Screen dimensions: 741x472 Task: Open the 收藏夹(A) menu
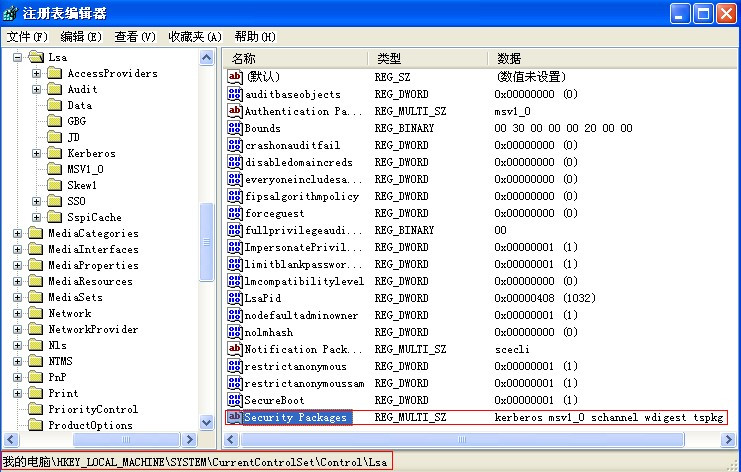(x=195, y=36)
